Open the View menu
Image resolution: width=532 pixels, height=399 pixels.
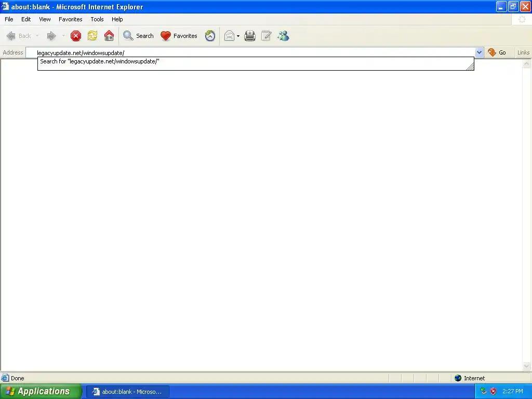coord(45,19)
